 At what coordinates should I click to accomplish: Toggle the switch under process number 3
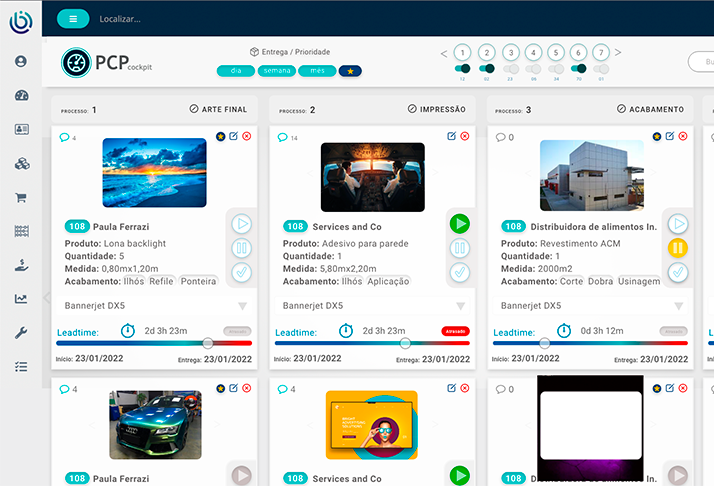(x=511, y=68)
